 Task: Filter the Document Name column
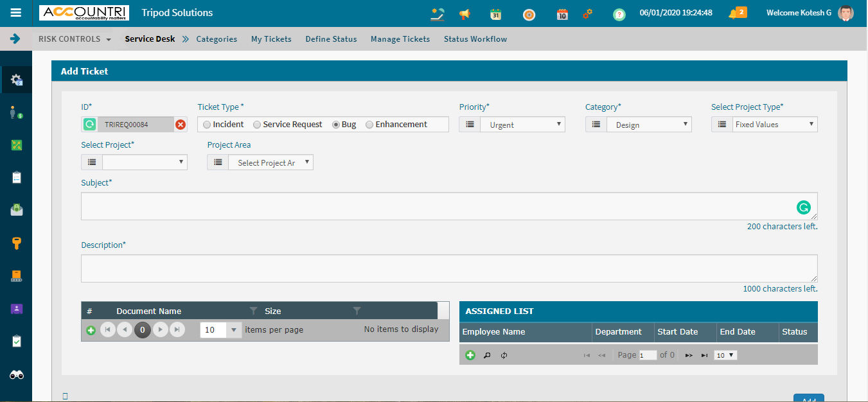(253, 311)
